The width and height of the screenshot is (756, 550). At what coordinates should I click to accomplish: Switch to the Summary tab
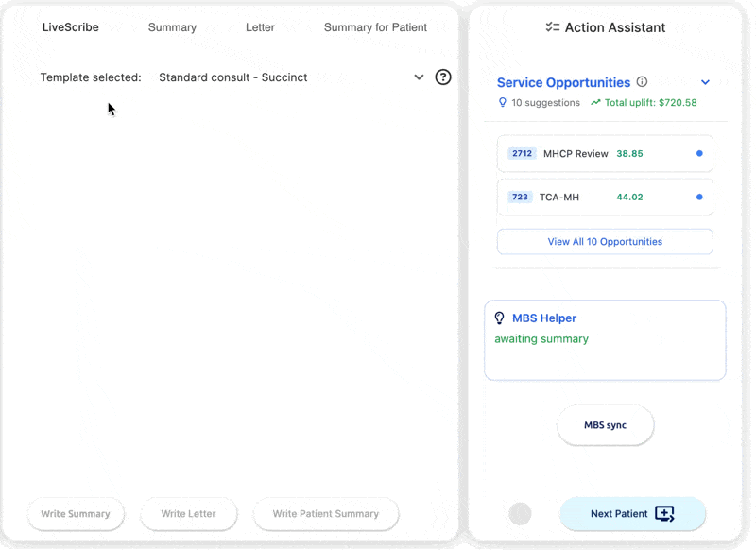[x=172, y=27]
